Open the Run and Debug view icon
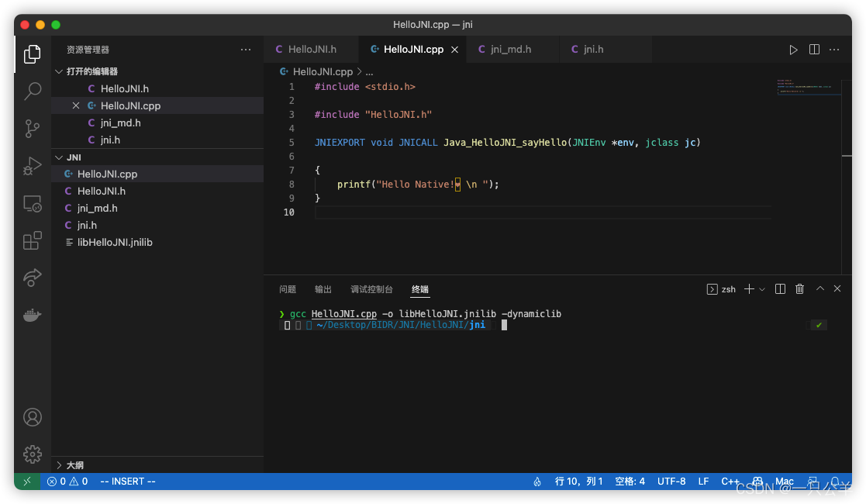Image resolution: width=866 pixels, height=504 pixels. (x=32, y=166)
